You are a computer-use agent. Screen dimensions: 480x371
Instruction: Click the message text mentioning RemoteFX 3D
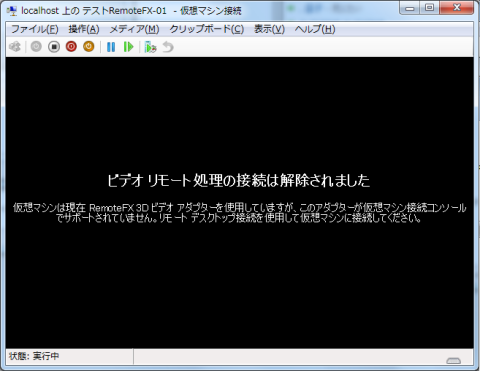click(x=239, y=213)
